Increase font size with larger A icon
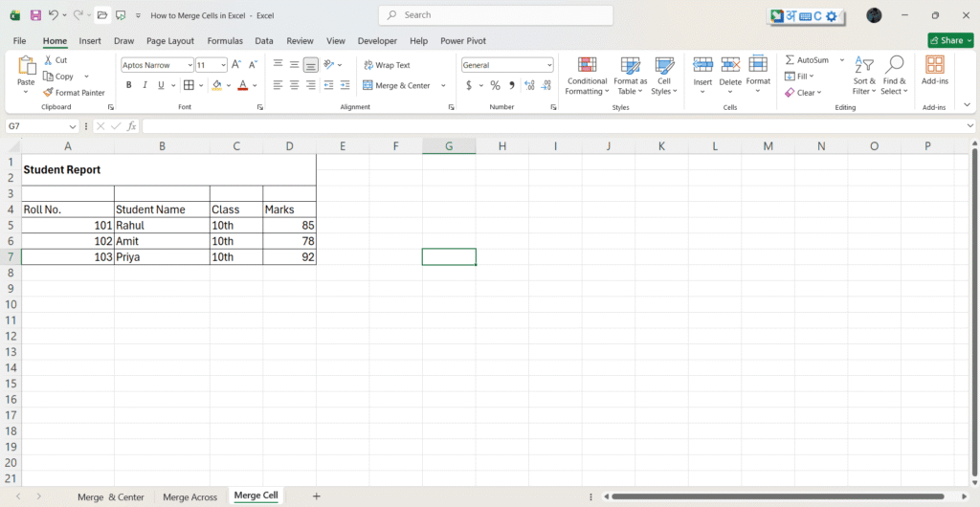980x507 pixels. 236,64
